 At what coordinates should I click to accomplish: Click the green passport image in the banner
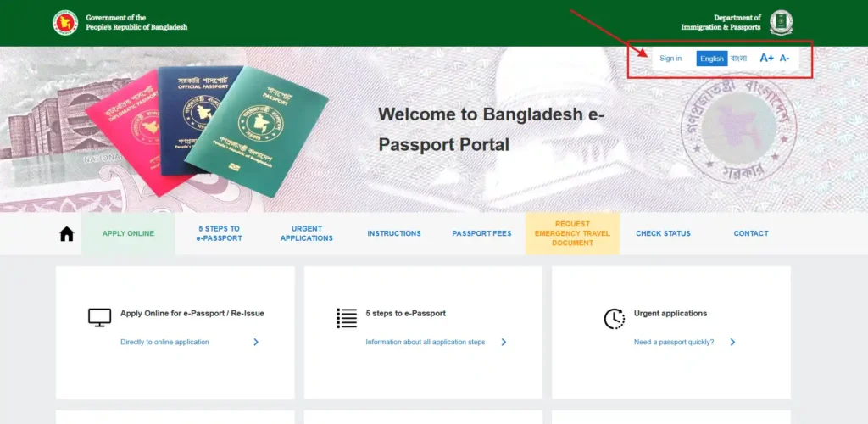click(x=256, y=133)
